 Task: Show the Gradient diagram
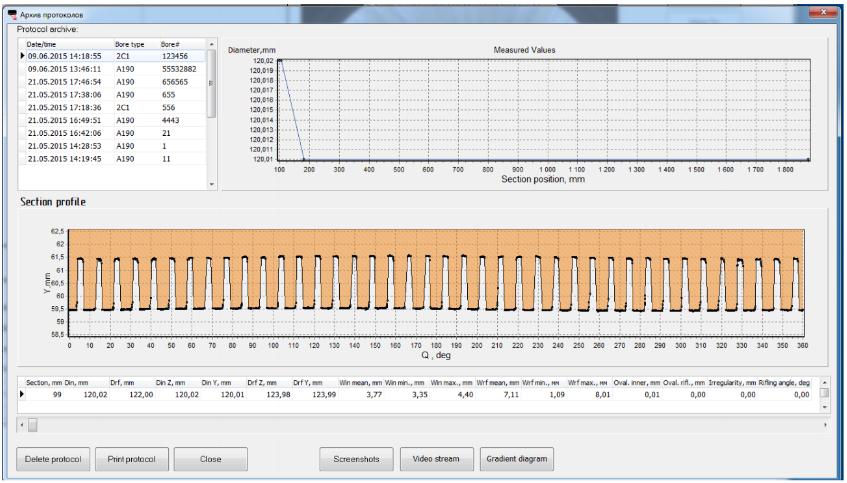(x=517, y=459)
